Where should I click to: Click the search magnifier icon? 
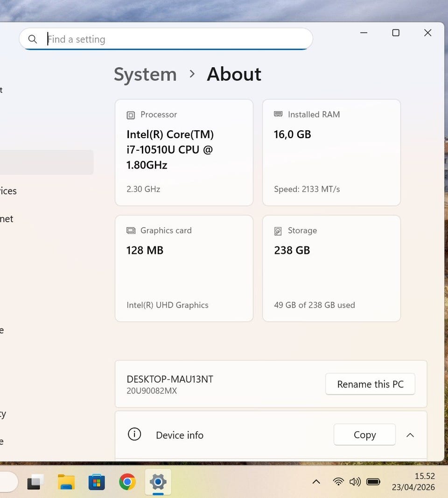(33, 39)
